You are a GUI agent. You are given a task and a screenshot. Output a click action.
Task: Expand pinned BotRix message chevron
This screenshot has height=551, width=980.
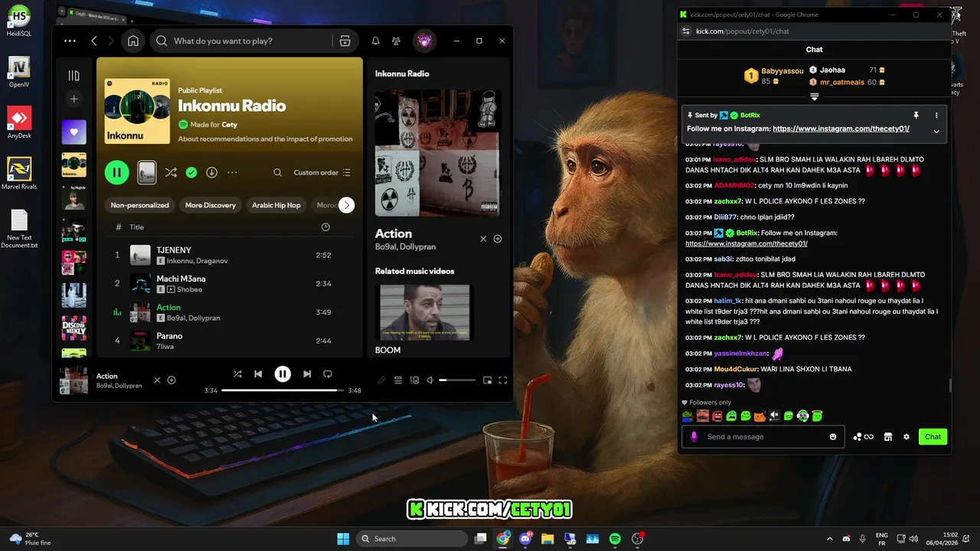pyautogui.click(x=936, y=132)
